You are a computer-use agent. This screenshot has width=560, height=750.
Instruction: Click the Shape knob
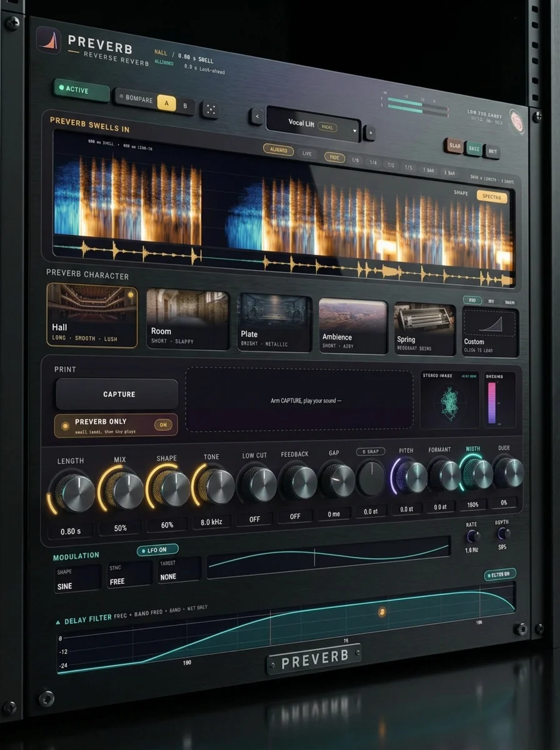click(x=171, y=489)
